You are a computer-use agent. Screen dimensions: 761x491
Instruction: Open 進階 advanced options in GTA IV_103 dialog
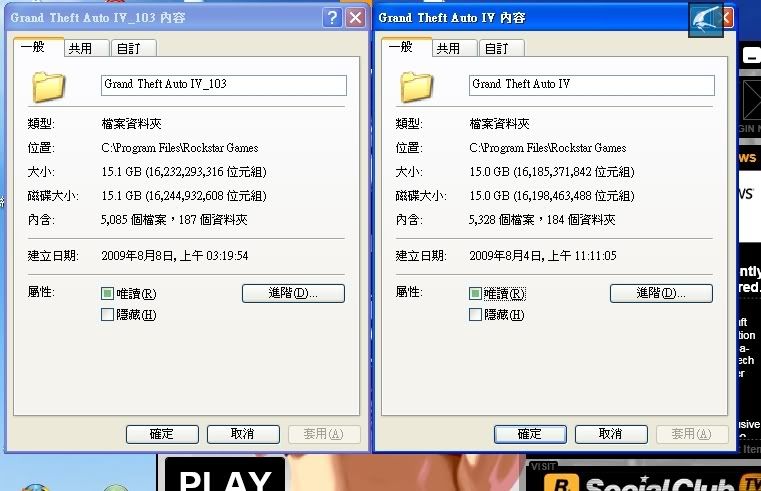pyautogui.click(x=293, y=293)
